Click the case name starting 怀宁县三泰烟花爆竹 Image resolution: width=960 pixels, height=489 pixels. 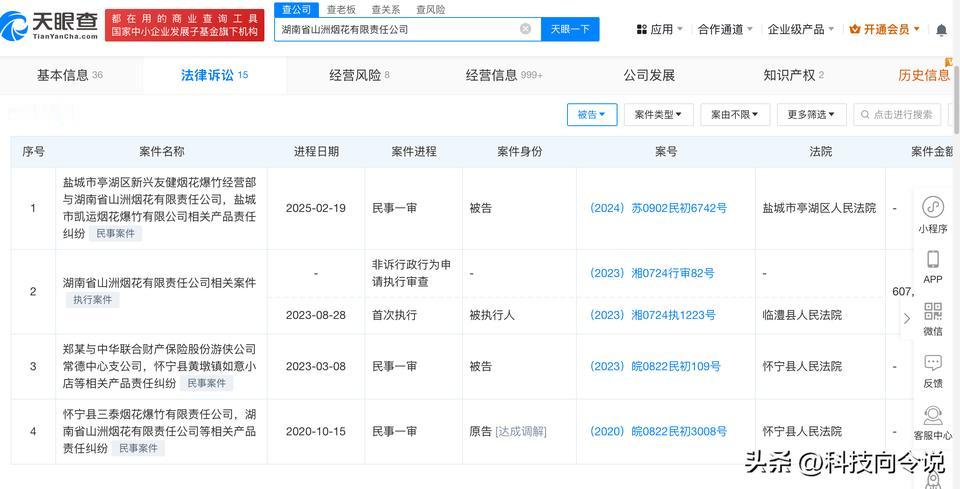159,431
